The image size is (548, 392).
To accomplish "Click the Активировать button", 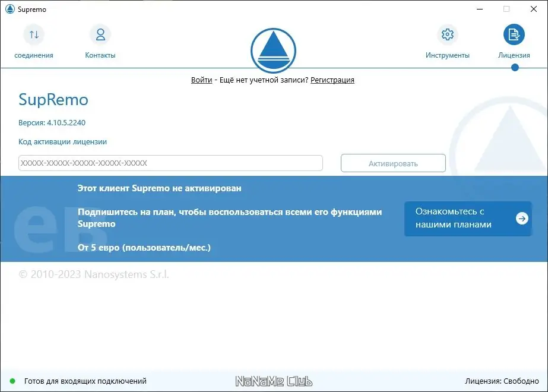I will (393, 163).
